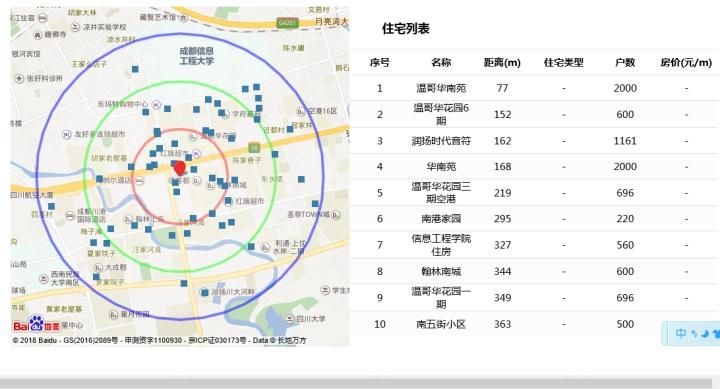This screenshot has width=720, height=389.
Task: Click the moon icon in IME bar
Action: (705, 333)
